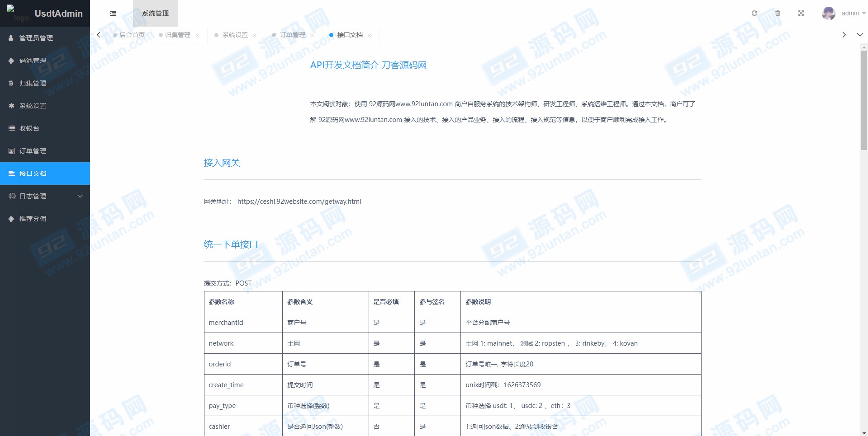
Task: Click the UsdtAdmin title text
Action: pyautogui.click(x=59, y=14)
